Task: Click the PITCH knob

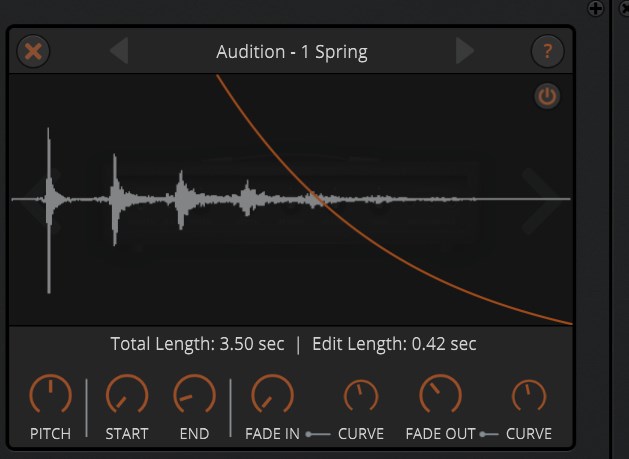Action: pyautogui.click(x=50, y=396)
